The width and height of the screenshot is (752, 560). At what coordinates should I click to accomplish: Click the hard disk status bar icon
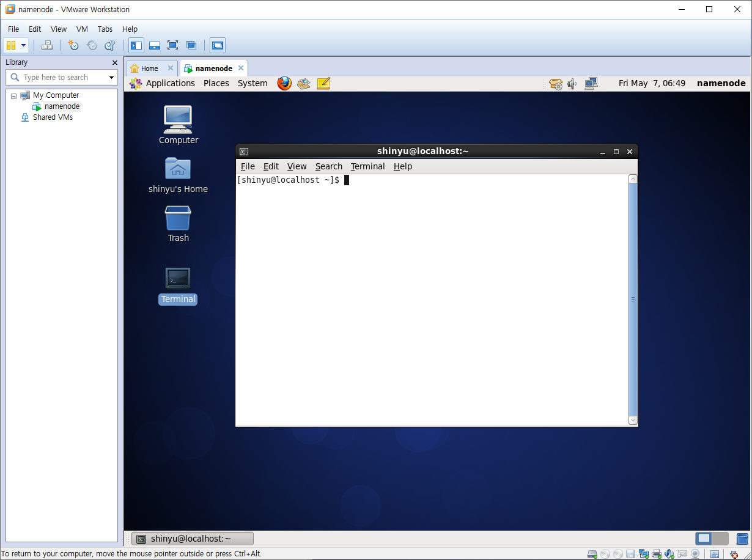click(x=592, y=554)
